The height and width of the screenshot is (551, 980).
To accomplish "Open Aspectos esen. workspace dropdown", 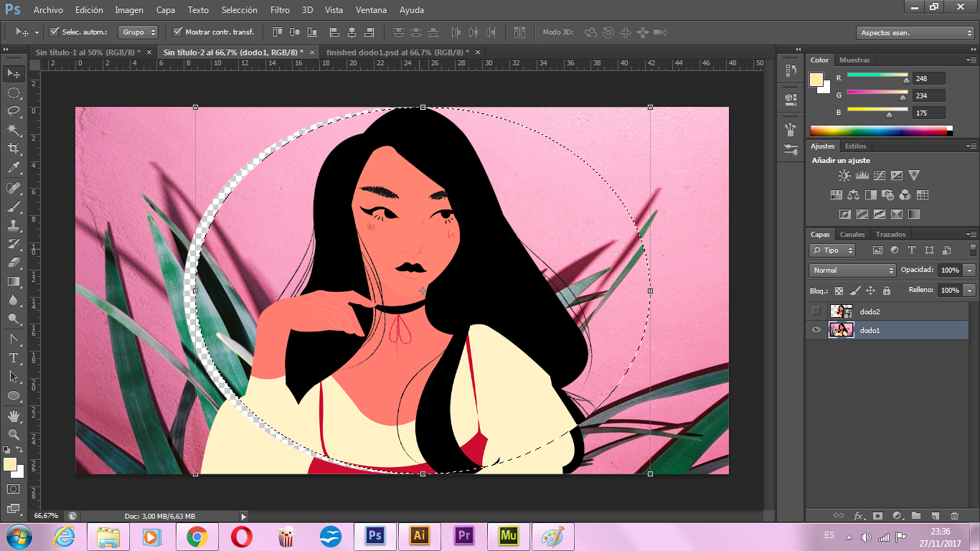I will (x=915, y=33).
